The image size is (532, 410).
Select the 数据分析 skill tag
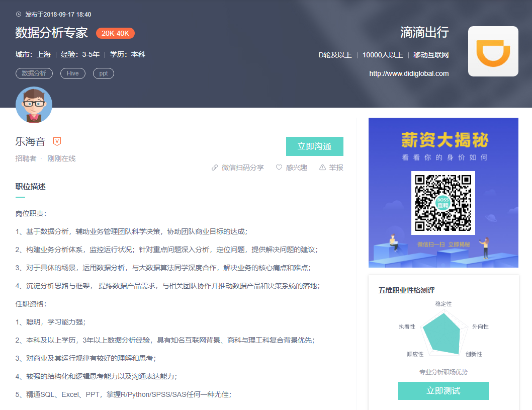coord(34,73)
